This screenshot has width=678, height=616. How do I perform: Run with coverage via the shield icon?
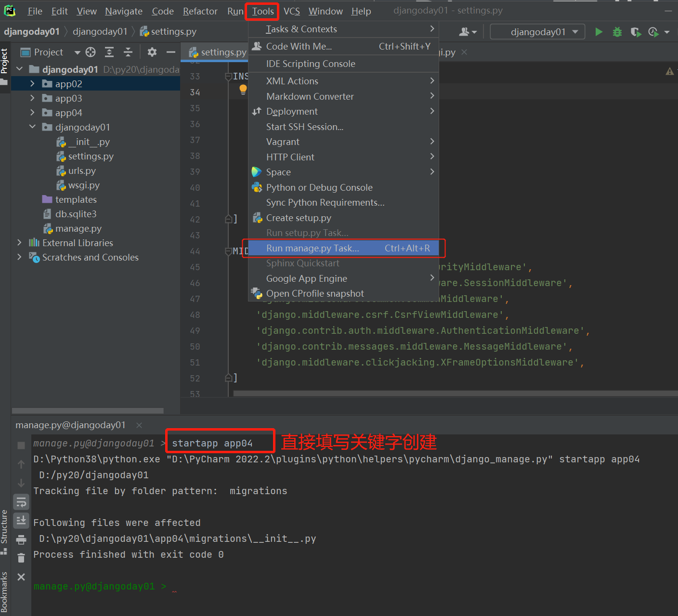(x=636, y=32)
